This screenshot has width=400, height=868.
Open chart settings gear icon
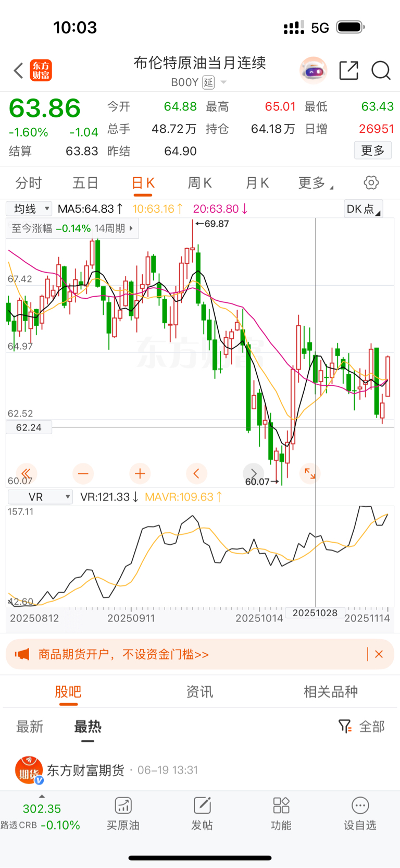coord(371,183)
